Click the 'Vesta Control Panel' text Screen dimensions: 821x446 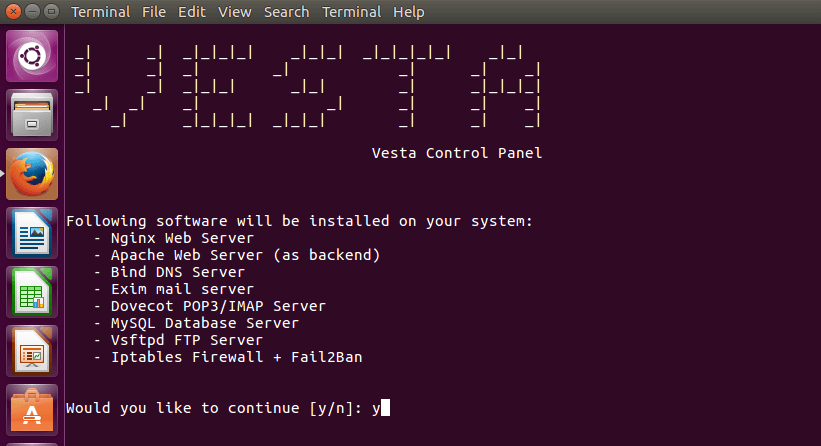(457, 153)
